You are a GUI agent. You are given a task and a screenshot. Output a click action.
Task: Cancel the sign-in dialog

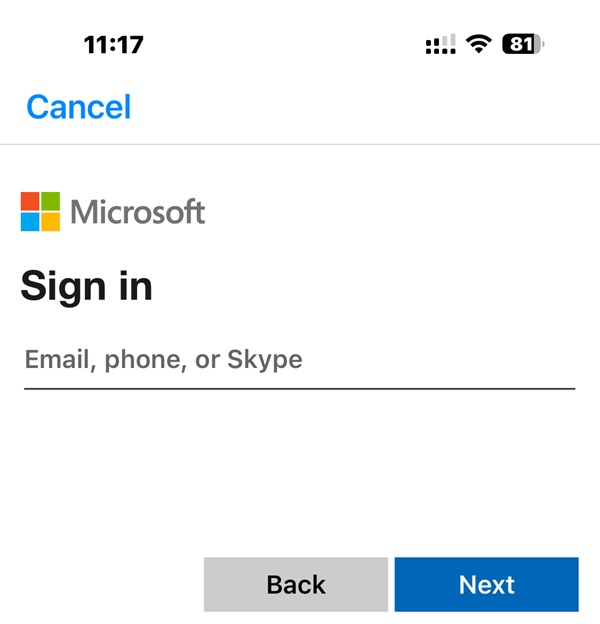(79, 106)
